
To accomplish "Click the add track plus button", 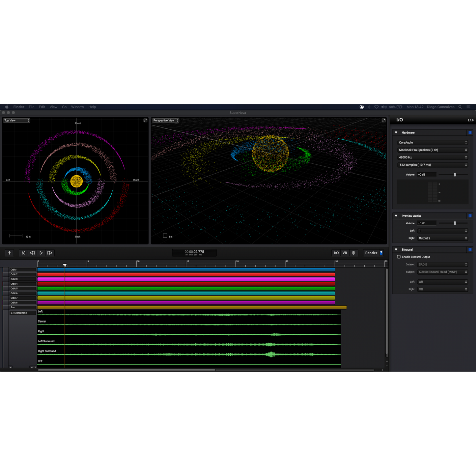I will tap(10, 253).
